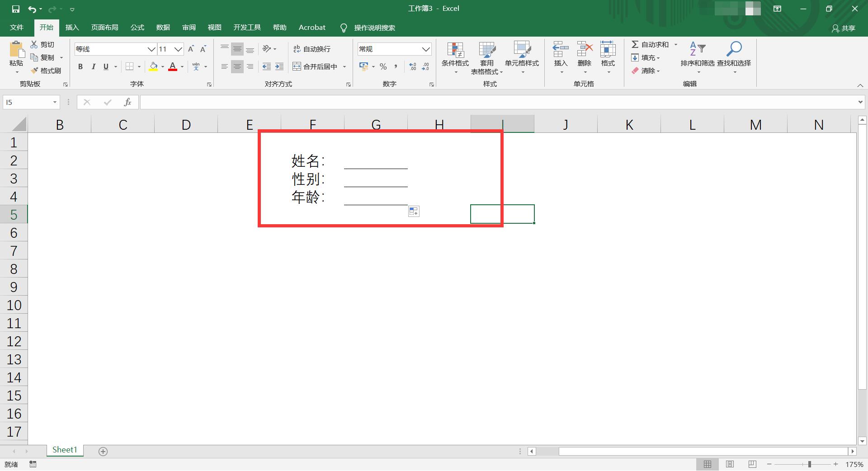Open the font name dropdown
The width and height of the screenshot is (868, 471).
point(151,49)
